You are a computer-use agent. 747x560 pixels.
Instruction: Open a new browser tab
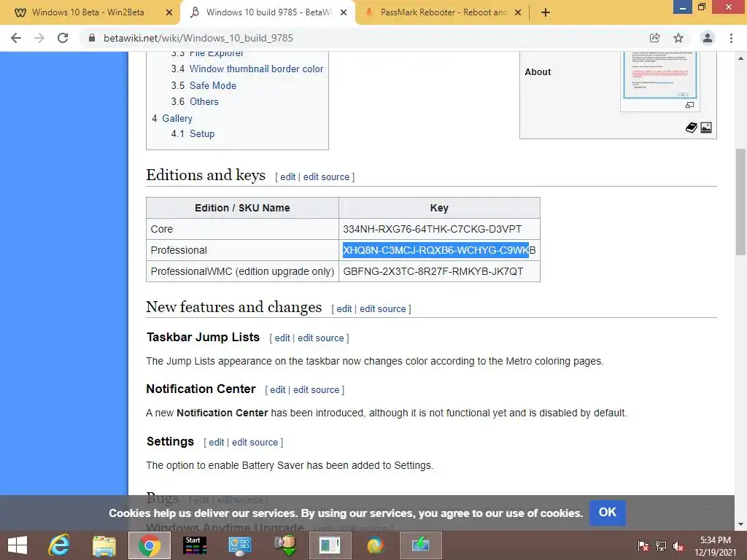546,12
